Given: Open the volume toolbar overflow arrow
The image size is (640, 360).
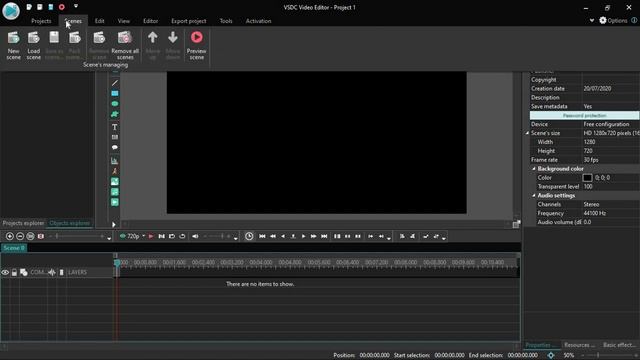Looking at the screenshot, I should (236, 238).
